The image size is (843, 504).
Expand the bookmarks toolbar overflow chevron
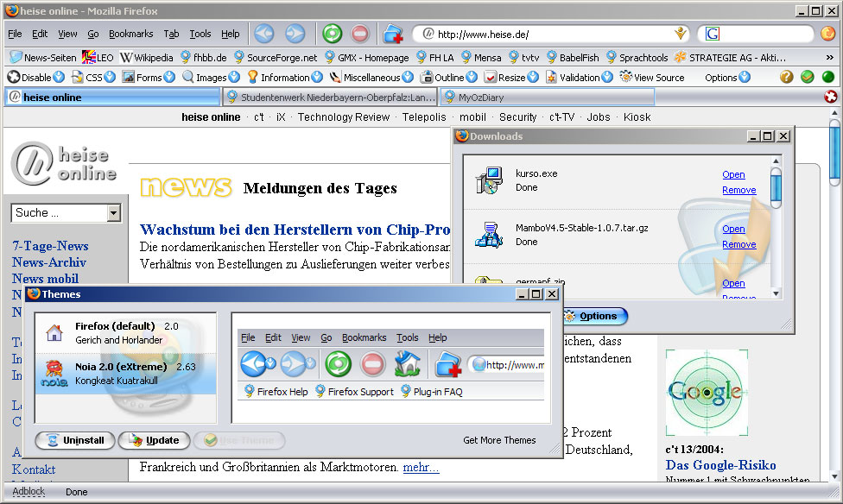(x=832, y=57)
